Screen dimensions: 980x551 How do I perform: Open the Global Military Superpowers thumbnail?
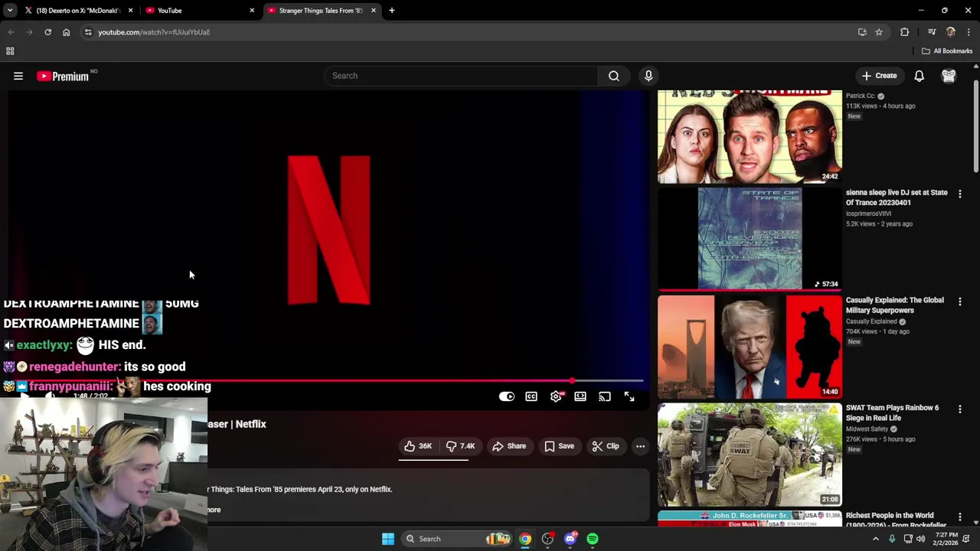tap(750, 347)
